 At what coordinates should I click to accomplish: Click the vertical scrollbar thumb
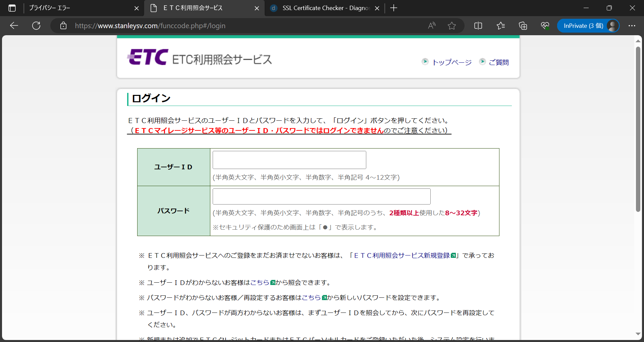638,129
